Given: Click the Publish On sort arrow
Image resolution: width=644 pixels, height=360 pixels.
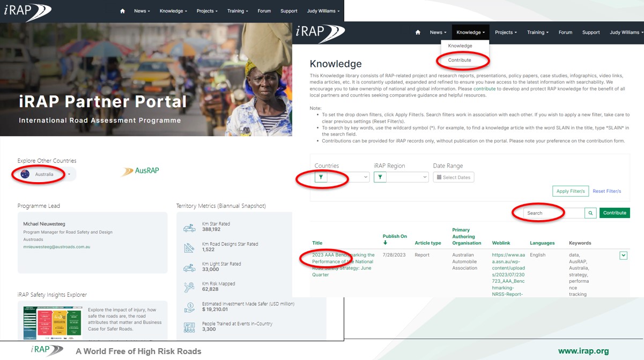Looking at the screenshot, I should [x=385, y=243].
